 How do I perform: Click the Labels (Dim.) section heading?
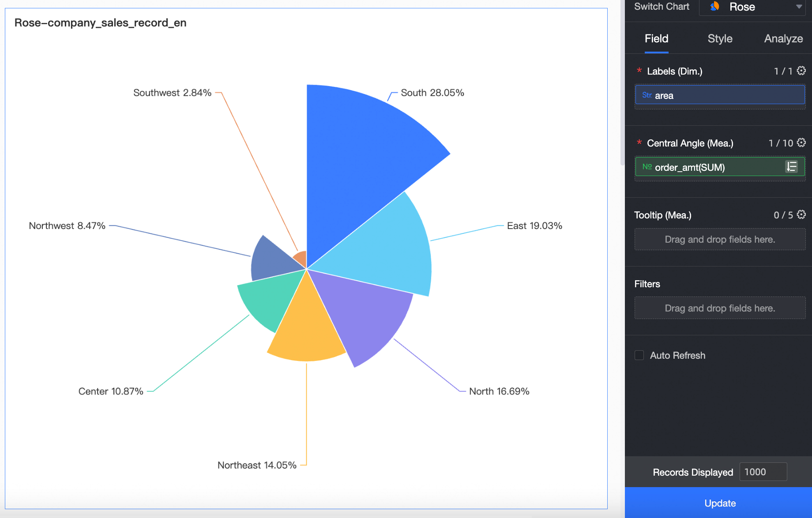(x=675, y=71)
